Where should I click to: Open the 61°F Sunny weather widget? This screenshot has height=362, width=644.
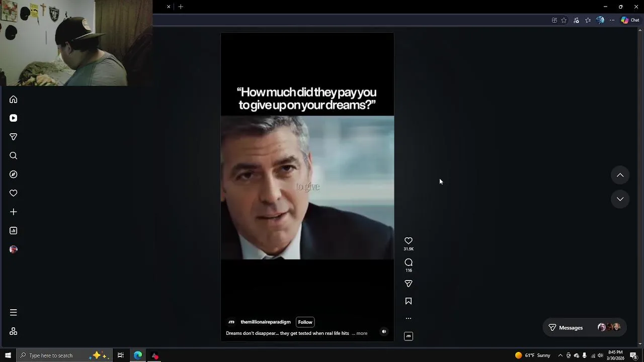pos(533,355)
